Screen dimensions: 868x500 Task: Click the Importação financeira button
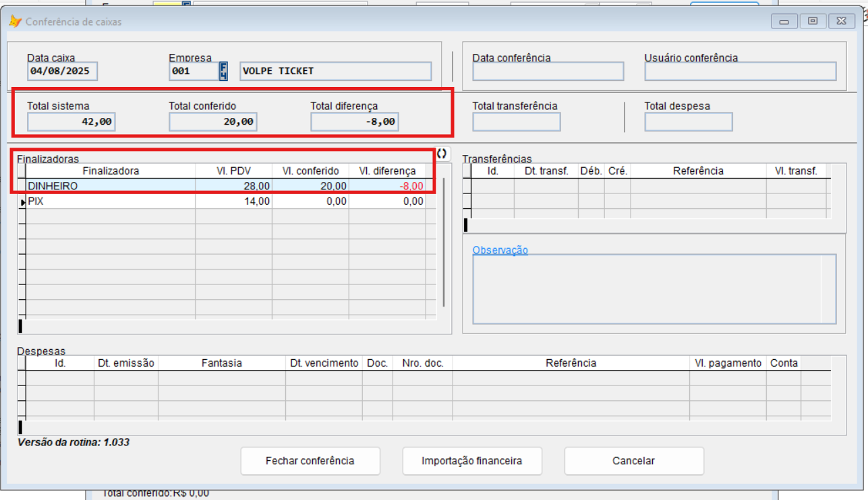pos(471,461)
